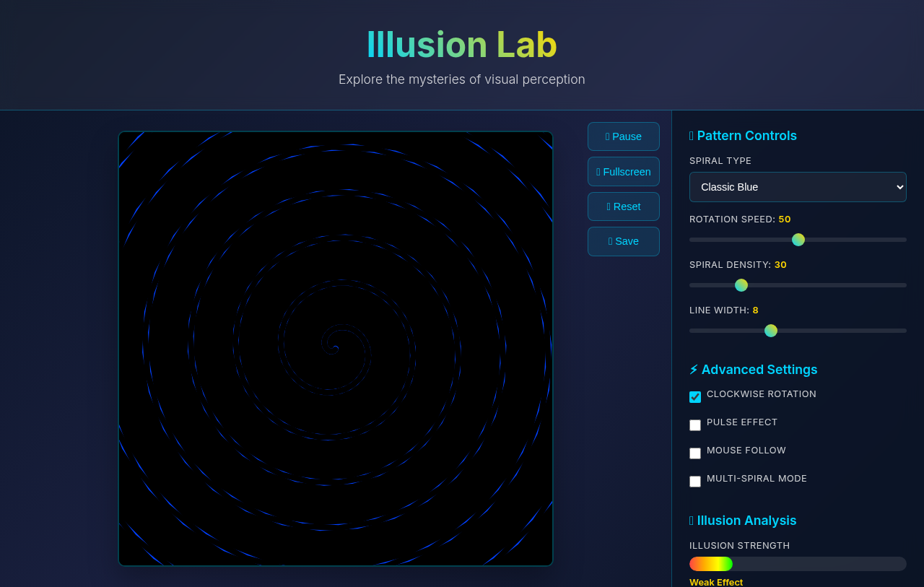Open the Spiral Type dropdown
The width and height of the screenshot is (924, 587).
click(798, 187)
